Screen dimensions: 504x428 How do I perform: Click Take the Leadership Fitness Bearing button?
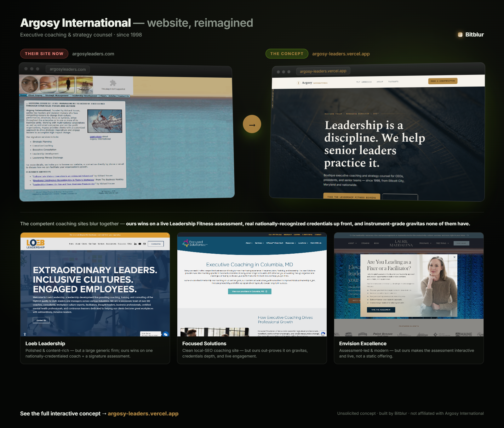352,197
